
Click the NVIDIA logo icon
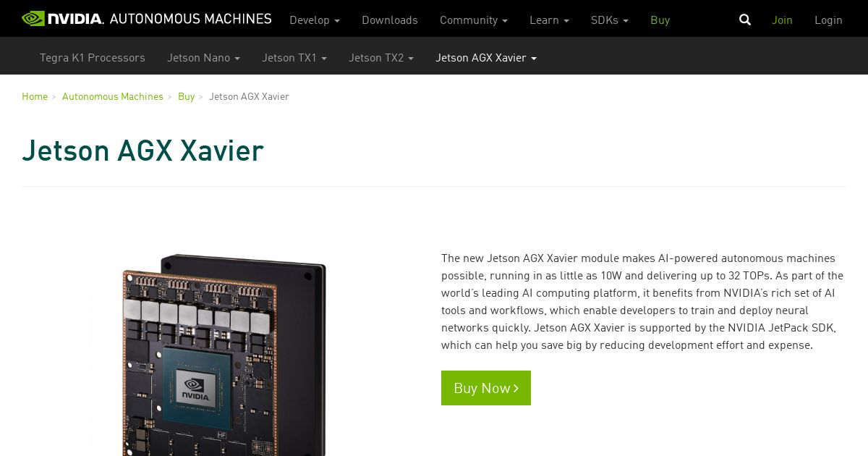62,18
